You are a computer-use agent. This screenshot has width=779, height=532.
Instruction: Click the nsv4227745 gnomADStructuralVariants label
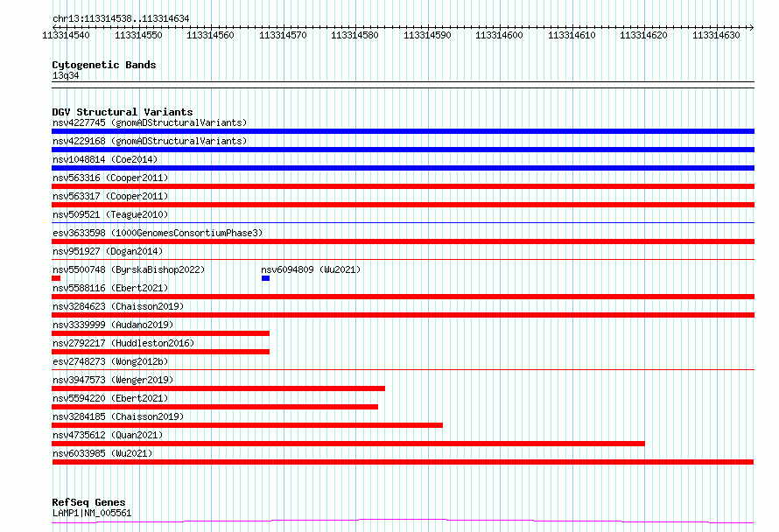[150, 122]
